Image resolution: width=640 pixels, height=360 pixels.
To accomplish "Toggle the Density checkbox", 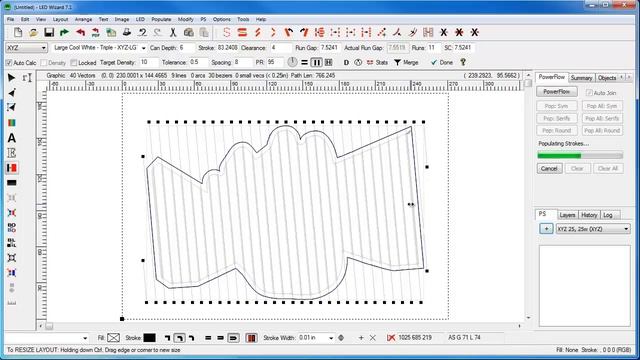I will (x=44, y=63).
